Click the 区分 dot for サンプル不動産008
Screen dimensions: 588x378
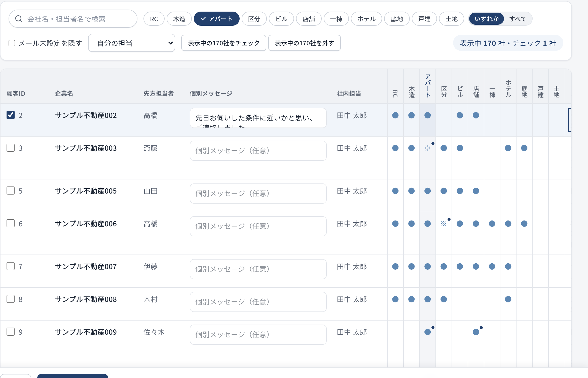[x=444, y=299]
